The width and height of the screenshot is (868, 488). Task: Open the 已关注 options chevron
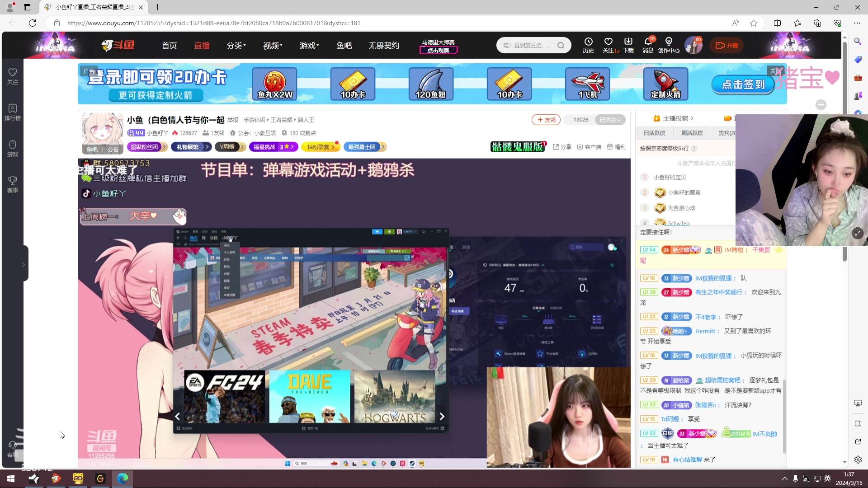click(x=619, y=119)
